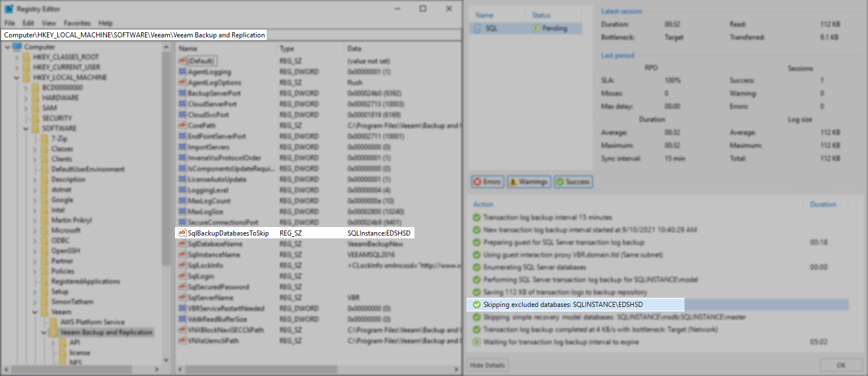The image size is (868, 376).
Task: Click the CorePath string value icon
Action: 182,126
